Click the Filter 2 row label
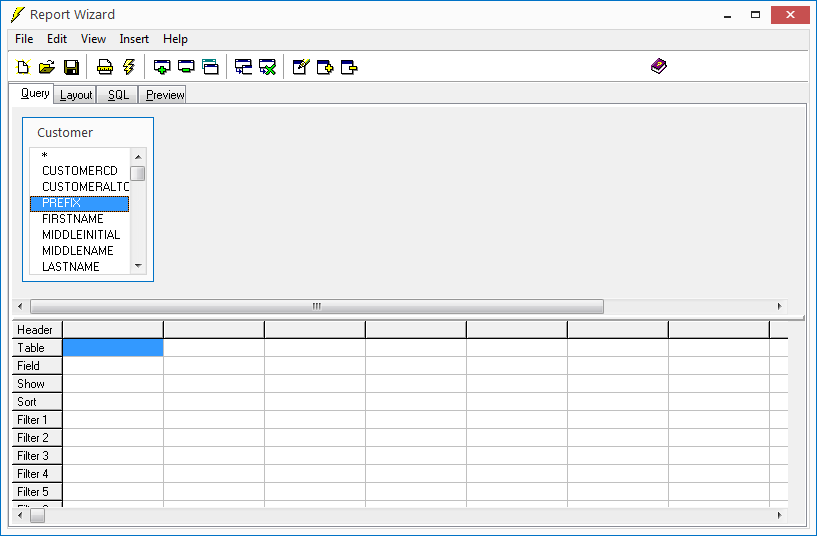This screenshot has height=536, width=817. coord(37,438)
